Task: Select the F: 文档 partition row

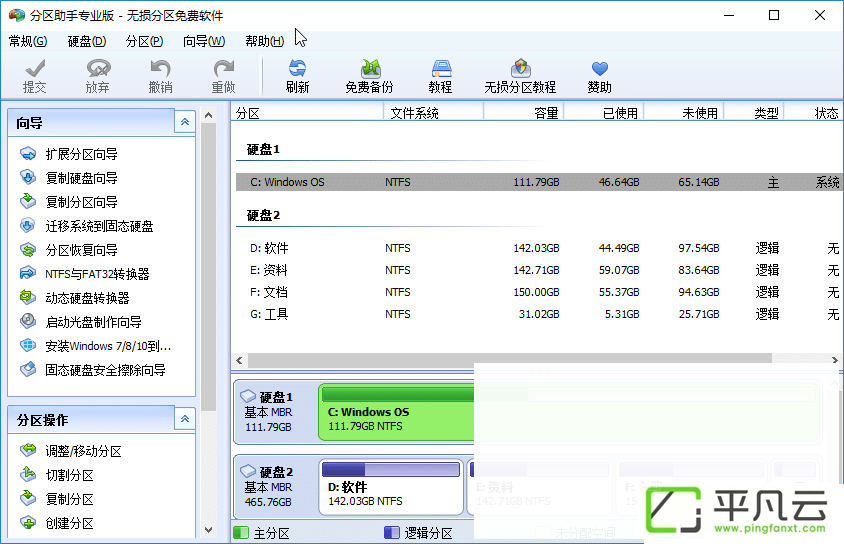Action: point(538,292)
